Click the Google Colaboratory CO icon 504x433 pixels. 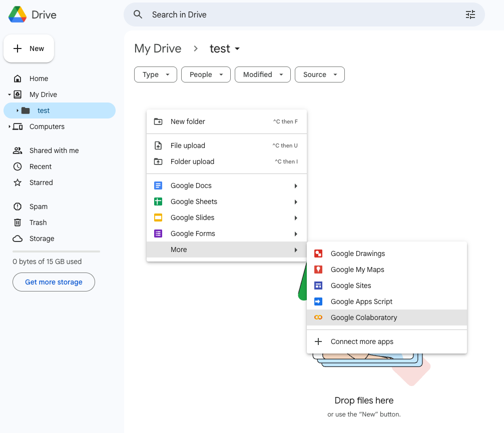318,317
